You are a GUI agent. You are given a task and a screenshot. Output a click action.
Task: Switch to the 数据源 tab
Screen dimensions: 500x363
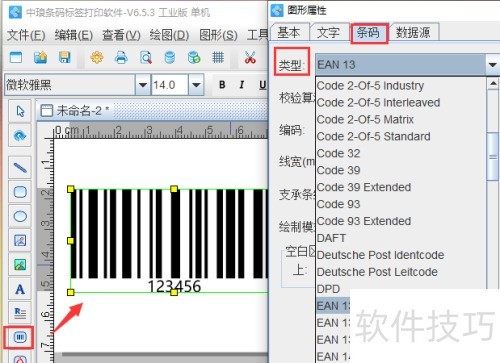413,33
